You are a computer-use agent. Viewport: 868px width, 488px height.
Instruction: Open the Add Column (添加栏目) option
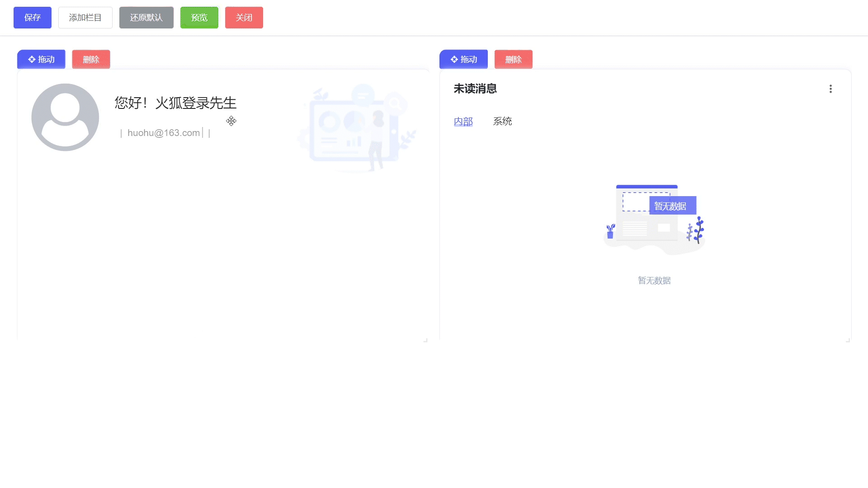point(85,18)
